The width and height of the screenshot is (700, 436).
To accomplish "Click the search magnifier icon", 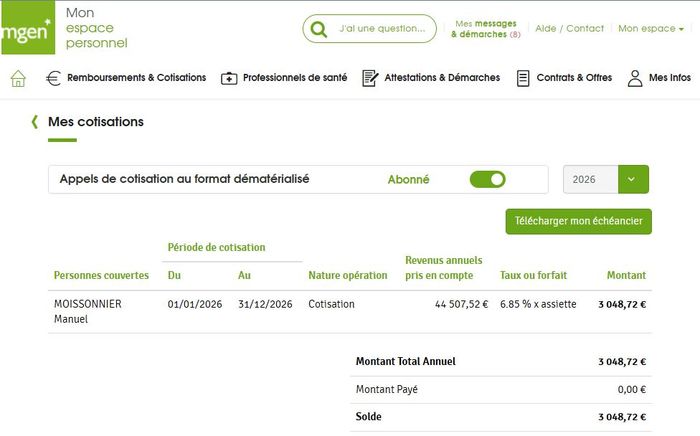I will point(319,29).
